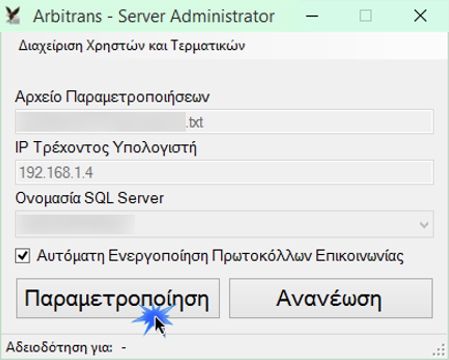
Task: Click the Αδειοδότηση για status text
Action: click(x=66, y=347)
